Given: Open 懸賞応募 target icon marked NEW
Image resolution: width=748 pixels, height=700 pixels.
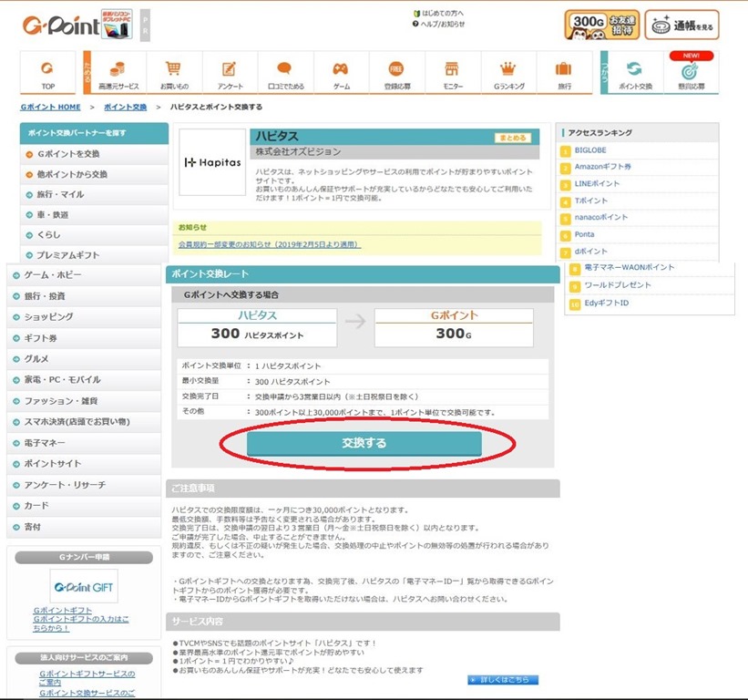Looking at the screenshot, I should pyautogui.click(x=692, y=73).
